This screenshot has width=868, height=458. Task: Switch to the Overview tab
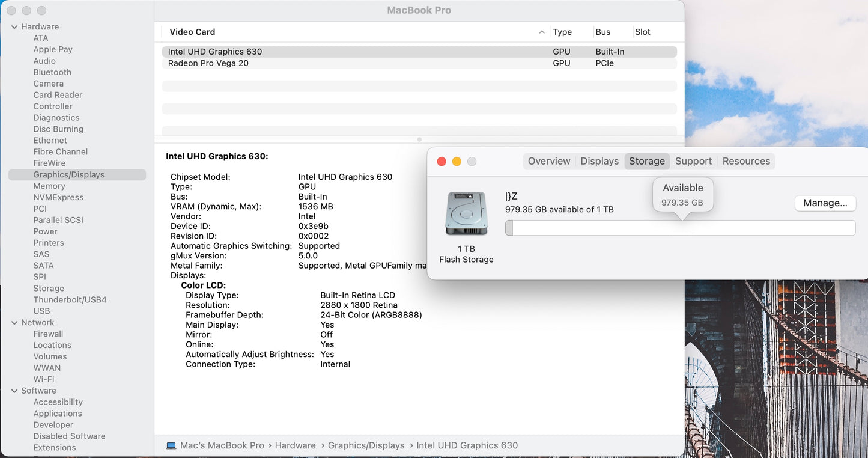point(548,161)
